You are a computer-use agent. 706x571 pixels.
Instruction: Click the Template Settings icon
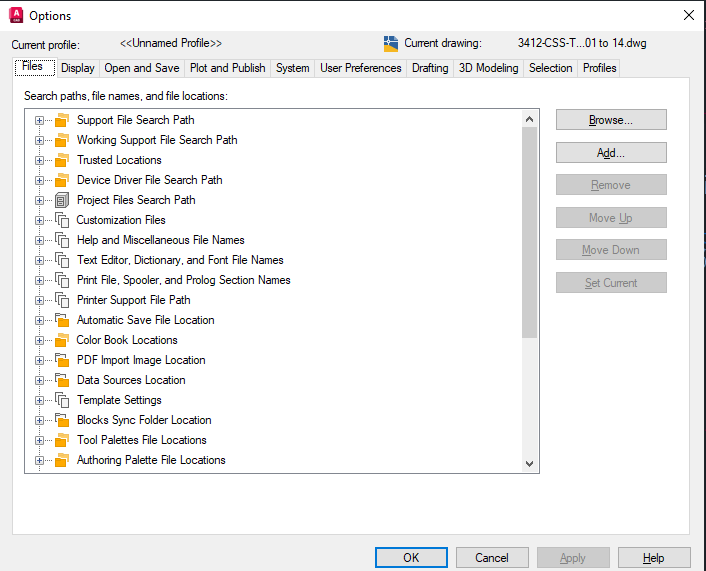click(x=62, y=400)
